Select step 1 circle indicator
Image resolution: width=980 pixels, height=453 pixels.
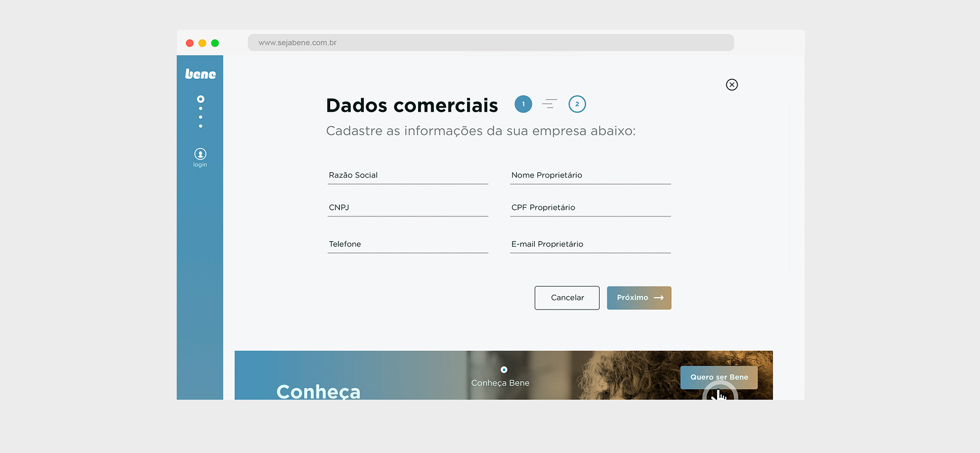click(x=523, y=104)
